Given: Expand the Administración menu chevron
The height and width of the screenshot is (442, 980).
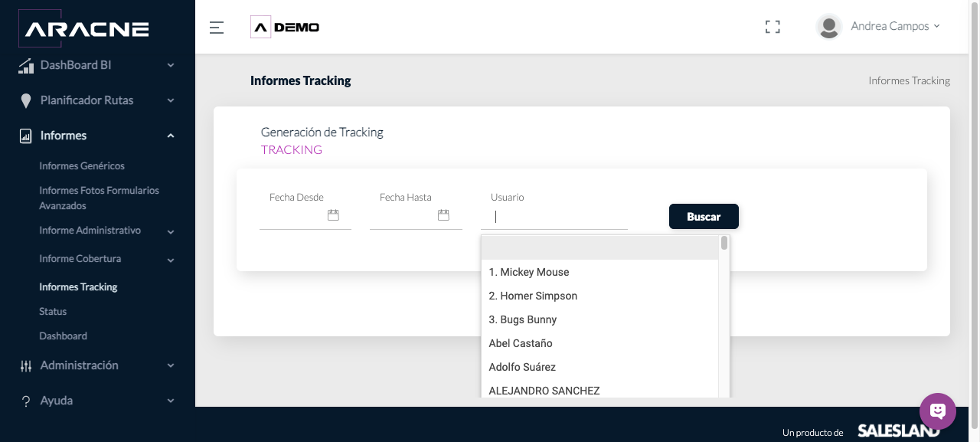Looking at the screenshot, I should pyautogui.click(x=171, y=365).
